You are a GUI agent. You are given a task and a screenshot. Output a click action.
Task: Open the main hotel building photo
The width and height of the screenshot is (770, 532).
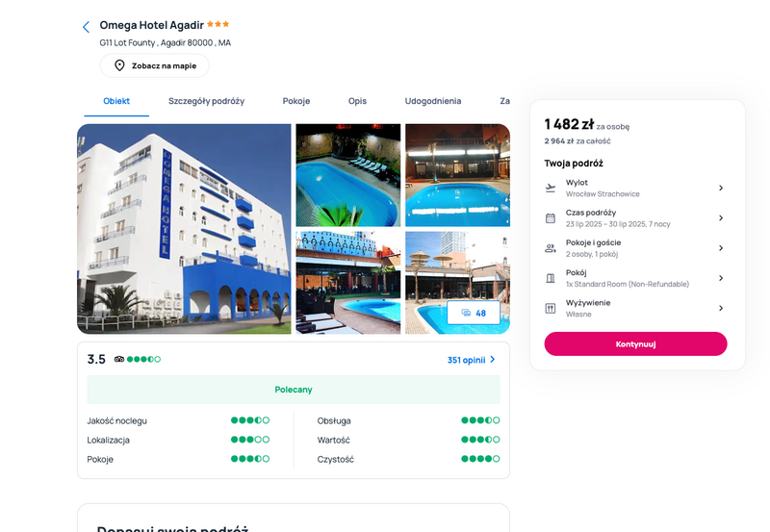[184, 229]
